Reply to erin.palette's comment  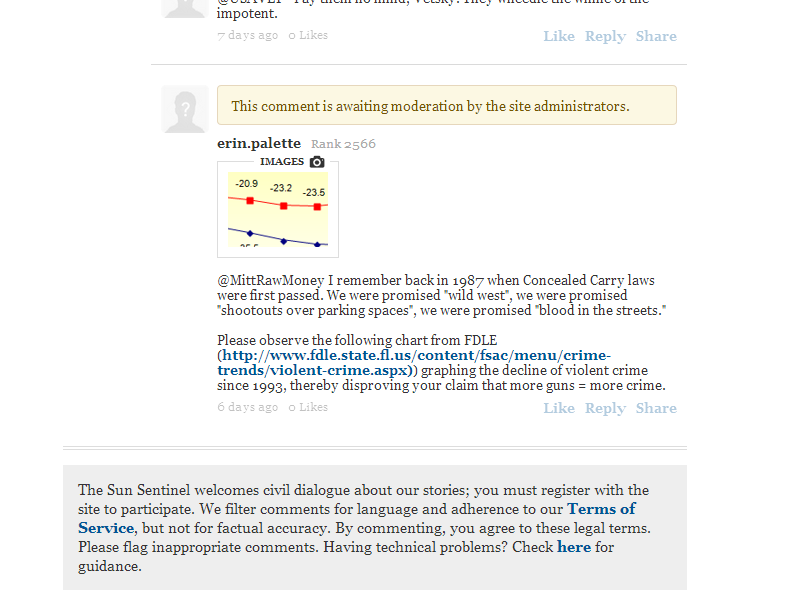(605, 408)
